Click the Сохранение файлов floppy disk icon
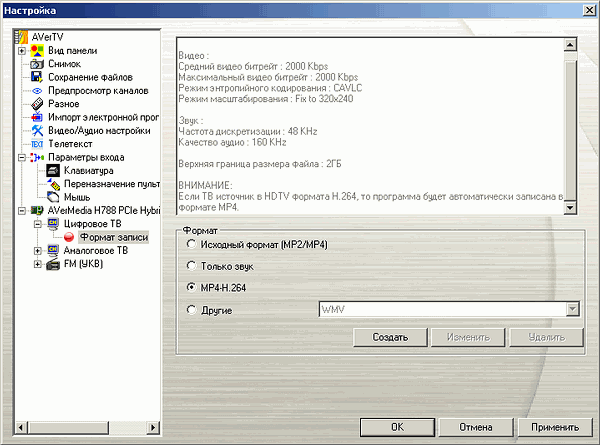600x445 pixels. click(x=37, y=76)
